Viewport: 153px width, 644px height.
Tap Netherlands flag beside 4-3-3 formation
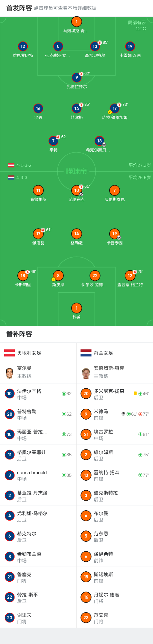[x=11, y=177]
